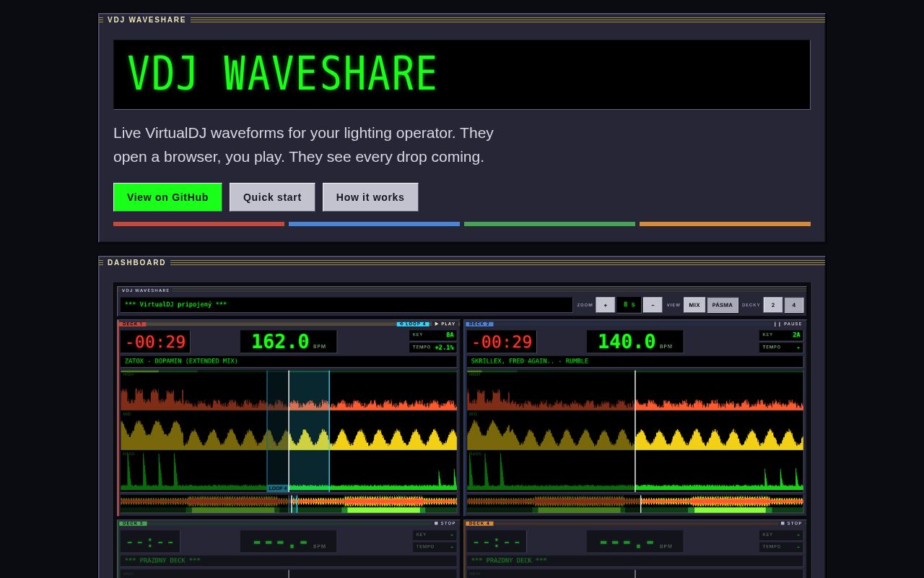Click Deck 1 KEY 8A field
The height and width of the screenshot is (578, 924).
click(434, 335)
